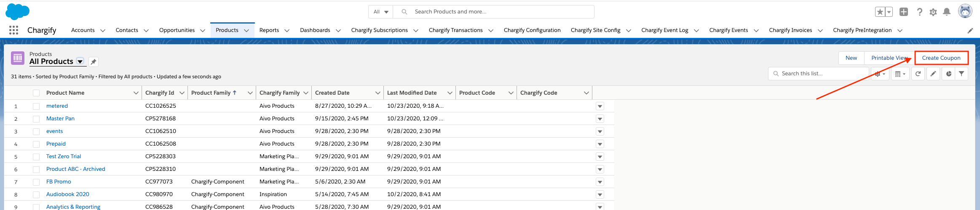This screenshot has height=210, width=980.
Task: Toggle the select-all header checkbox
Action: (x=36, y=93)
